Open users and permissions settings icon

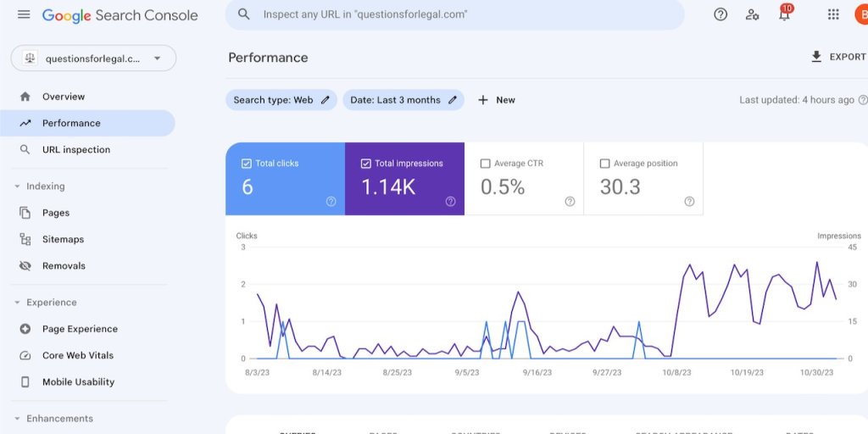pyautogui.click(x=752, y=14)
